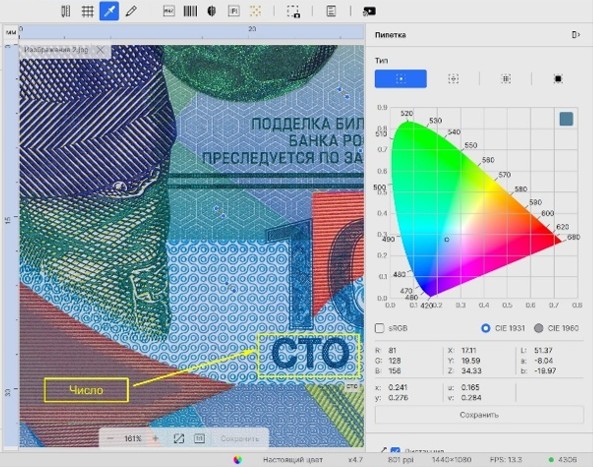Click the fit-to-window zoom icon
593x467 pixels.
pyautogui.click(x=179, y=439)
